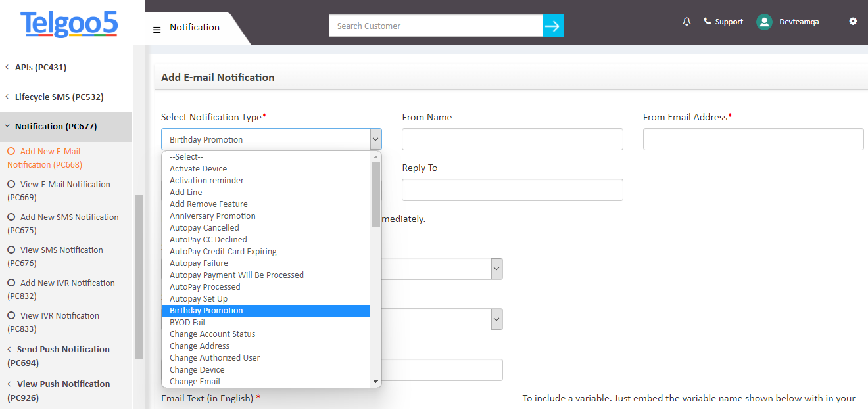The height and width of the screenshot is (410, 868).
Task: Click the Search Customer input field
Action: [x=436, y=25]
